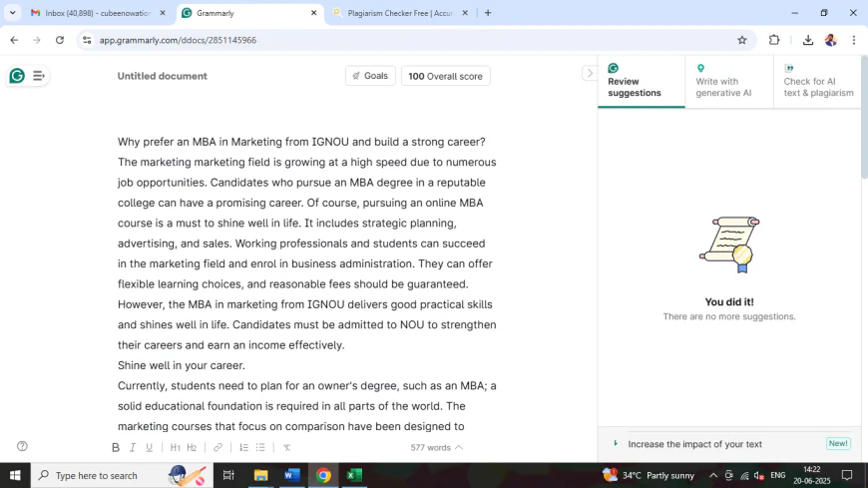The image size is (868, 488).
Task: Reload the current page
Action: [x=60, y=40]
